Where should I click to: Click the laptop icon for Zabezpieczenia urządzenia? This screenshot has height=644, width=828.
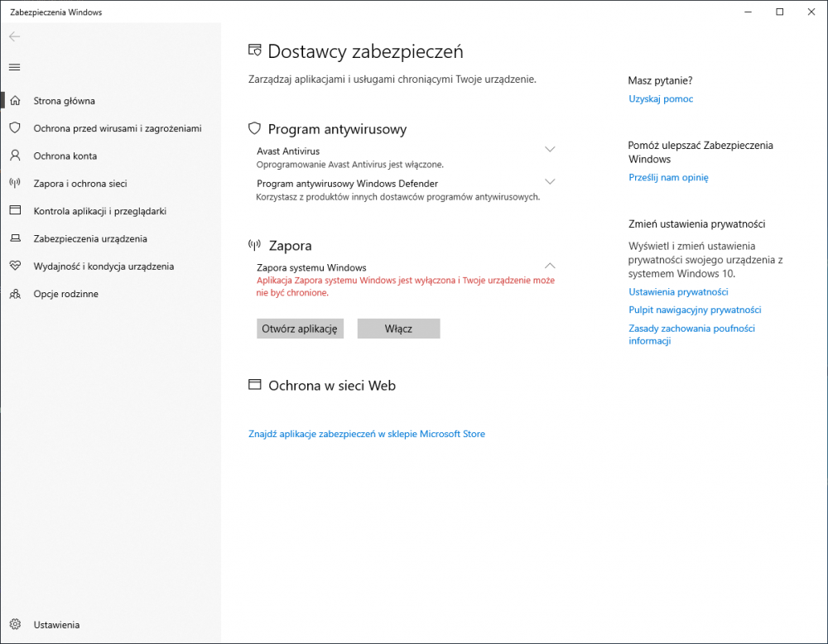pos(14,238)
